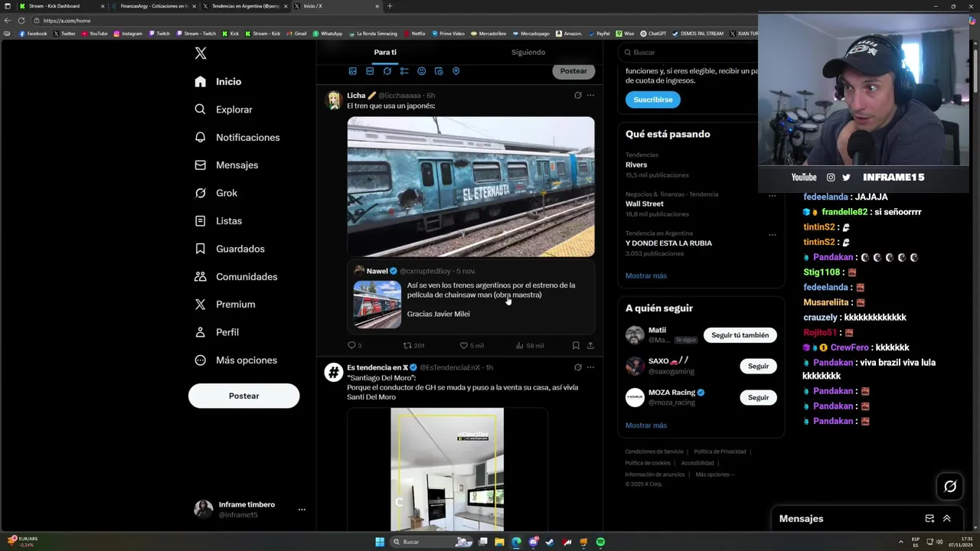Image resolution: width=980 pixels, height=551 pixels.
Task: Open Perfil in the sidebar
Action: [x=217, y=332]
